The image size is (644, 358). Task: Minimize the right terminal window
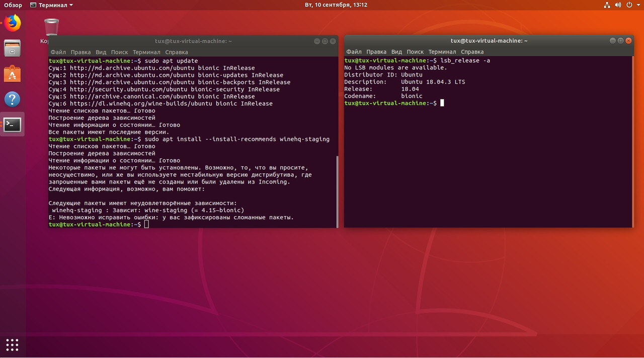pyautogui.click(x=612, y=41)
